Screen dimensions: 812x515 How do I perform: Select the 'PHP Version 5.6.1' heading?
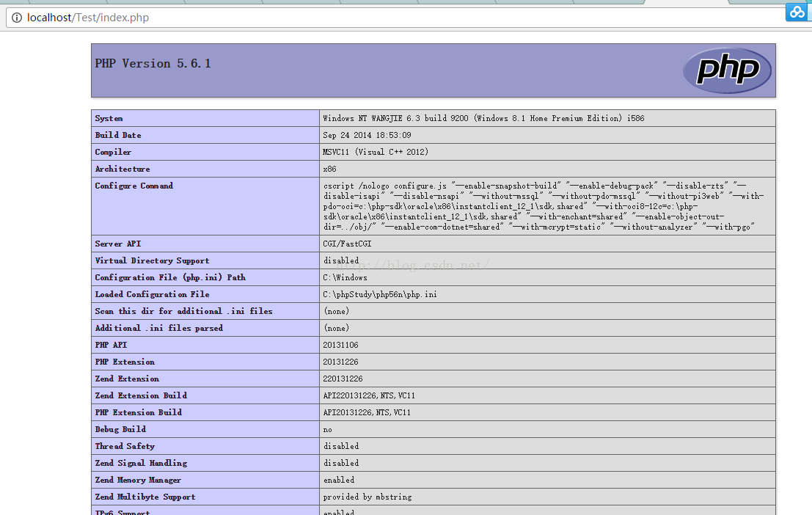click(x=153, y=64)
